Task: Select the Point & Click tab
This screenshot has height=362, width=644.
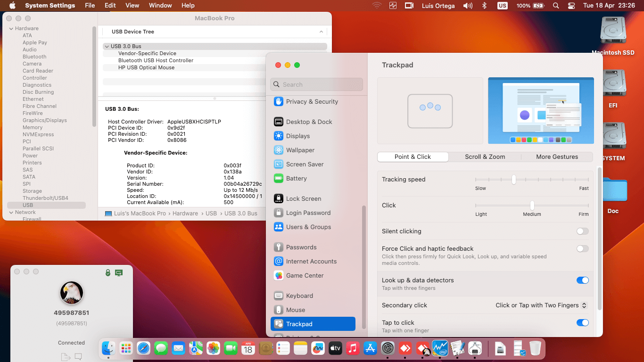Action: pyautogui.click(x=413, y=157)
